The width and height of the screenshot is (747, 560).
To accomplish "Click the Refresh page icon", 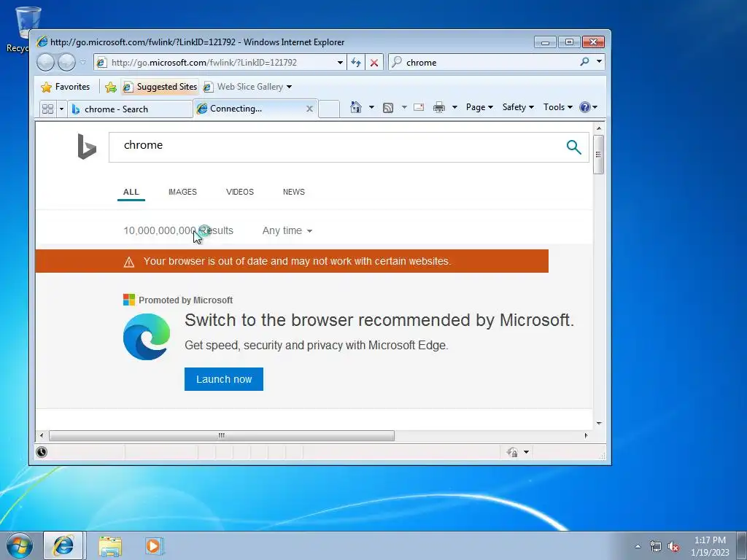I will tap(356, 63).
